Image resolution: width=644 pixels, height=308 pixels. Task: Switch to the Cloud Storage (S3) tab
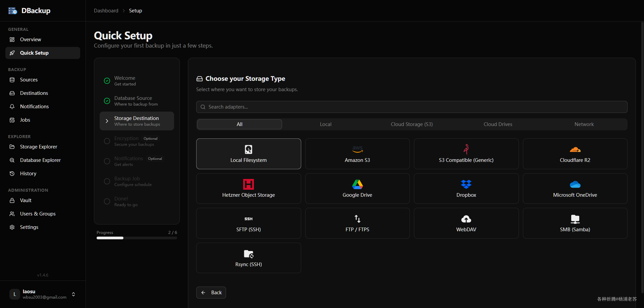click(412, 124)
